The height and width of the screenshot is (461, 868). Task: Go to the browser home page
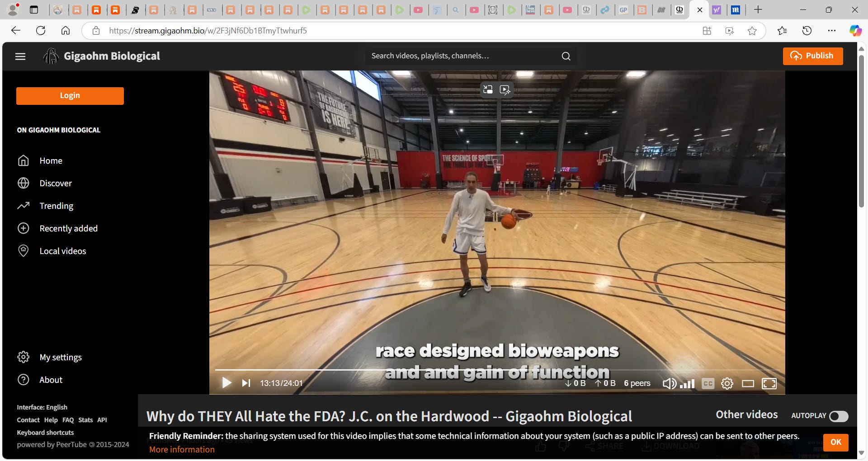click(x=66, y=31)
